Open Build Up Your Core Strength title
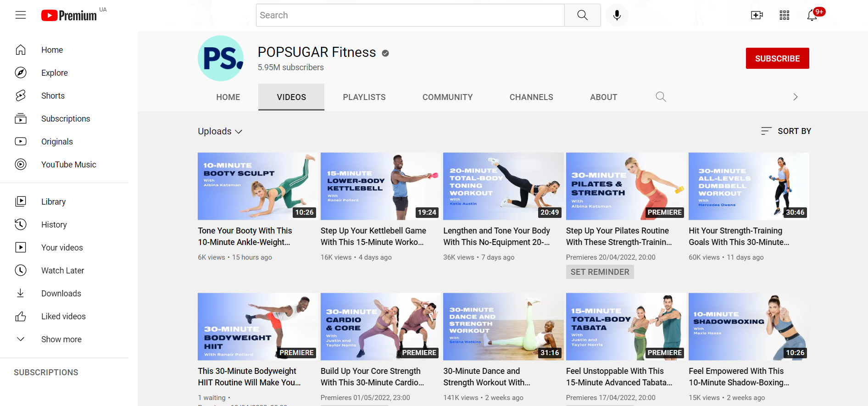 [372, 377]
